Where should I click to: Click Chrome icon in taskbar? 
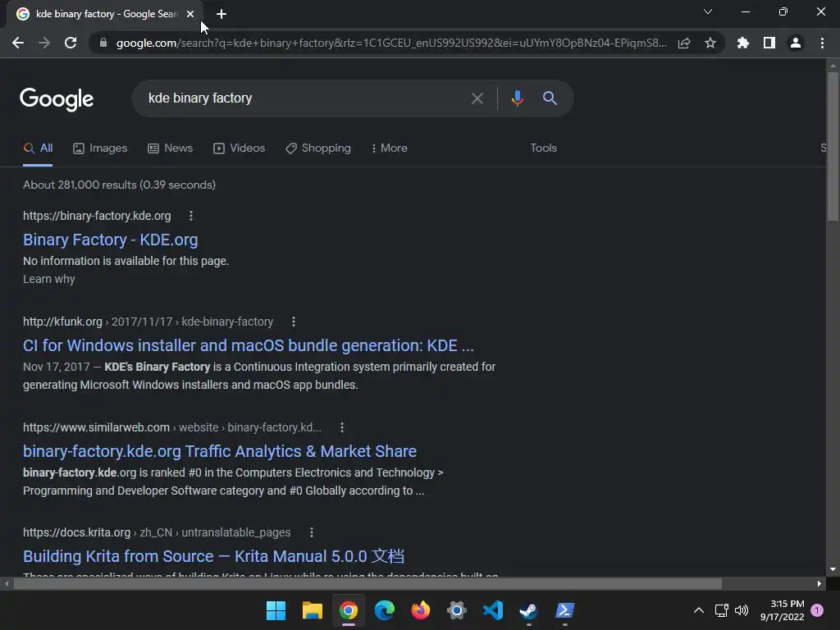coord(348,610)
